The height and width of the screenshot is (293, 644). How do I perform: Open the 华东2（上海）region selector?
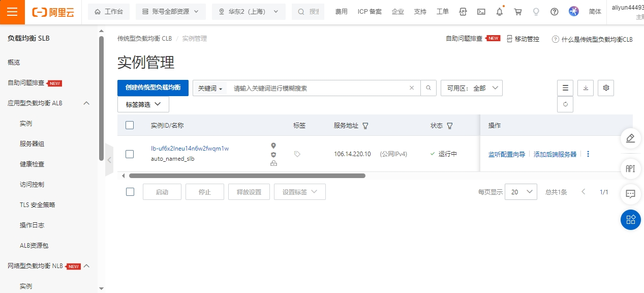point(249,12)
